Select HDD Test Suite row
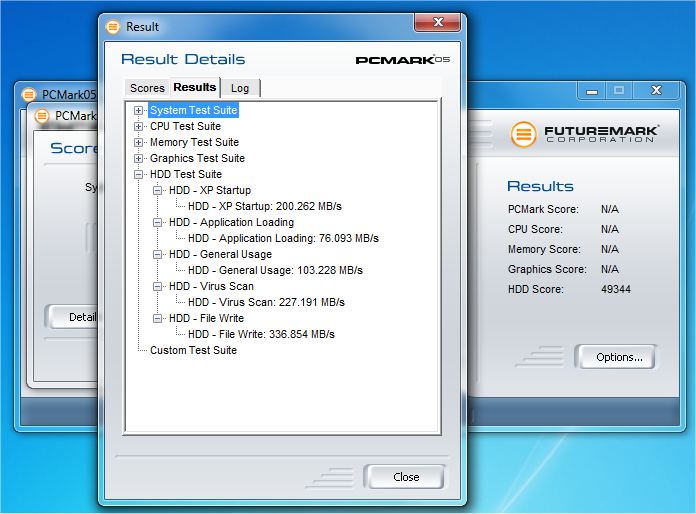 (186, 174)
